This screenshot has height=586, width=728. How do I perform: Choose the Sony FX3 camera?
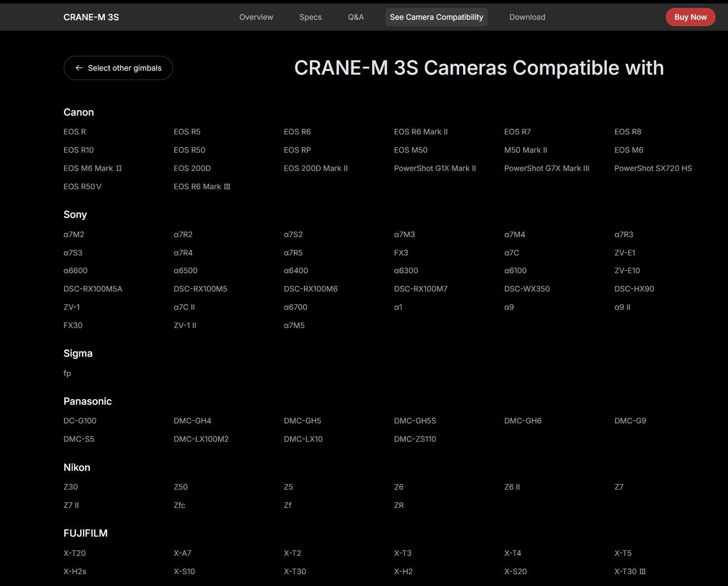tap(401, 252)
